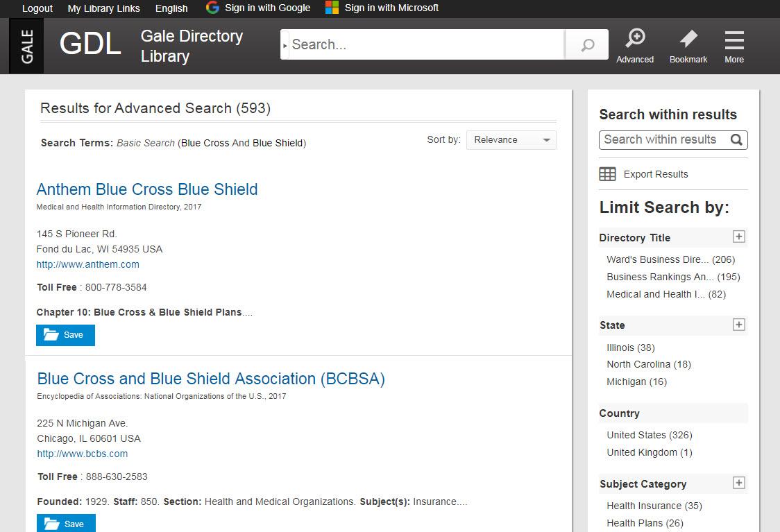
Task: Filter results by North Carolina (18)
Action: (x=649, y=364)
